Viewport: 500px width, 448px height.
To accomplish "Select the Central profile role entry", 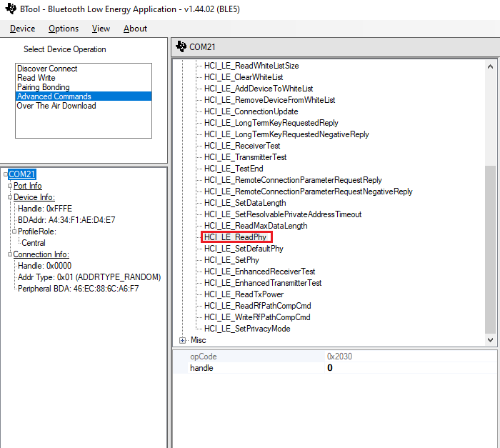I will tap(34, 243).
